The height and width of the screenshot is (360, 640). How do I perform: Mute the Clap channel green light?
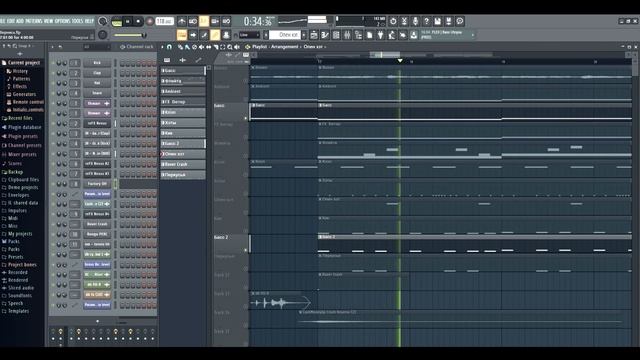(x=53, y=73)
